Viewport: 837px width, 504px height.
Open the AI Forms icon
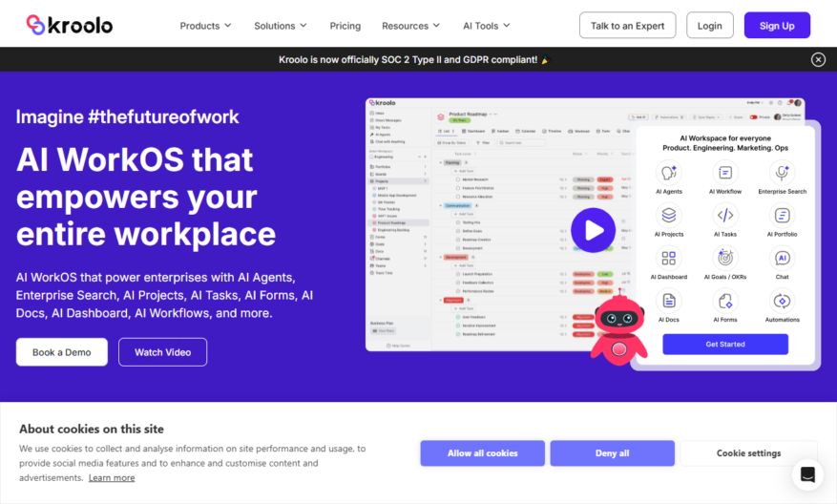tap(725, 301)
